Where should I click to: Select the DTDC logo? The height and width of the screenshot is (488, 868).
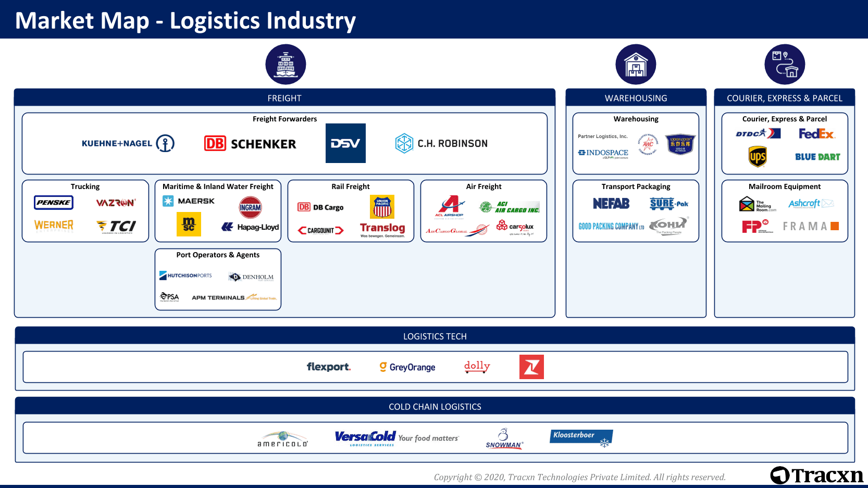coord(758,133)
